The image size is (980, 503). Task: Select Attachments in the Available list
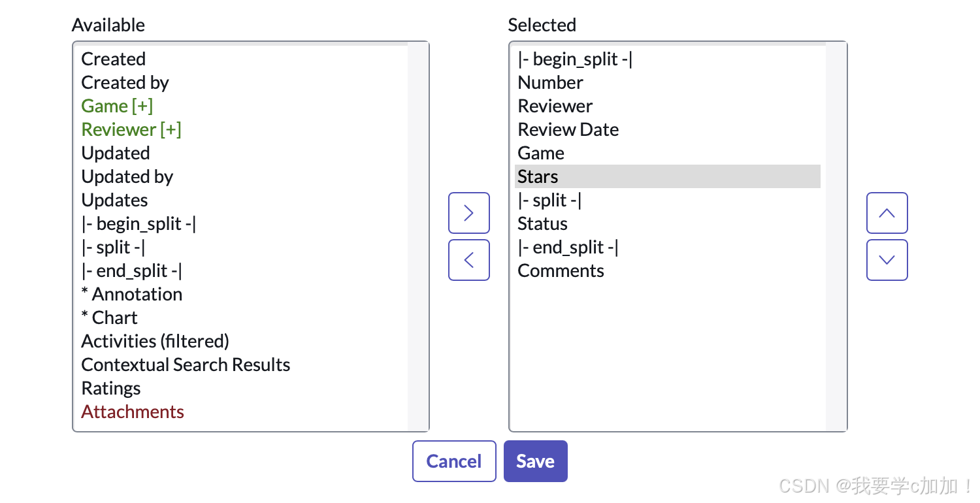133,412
